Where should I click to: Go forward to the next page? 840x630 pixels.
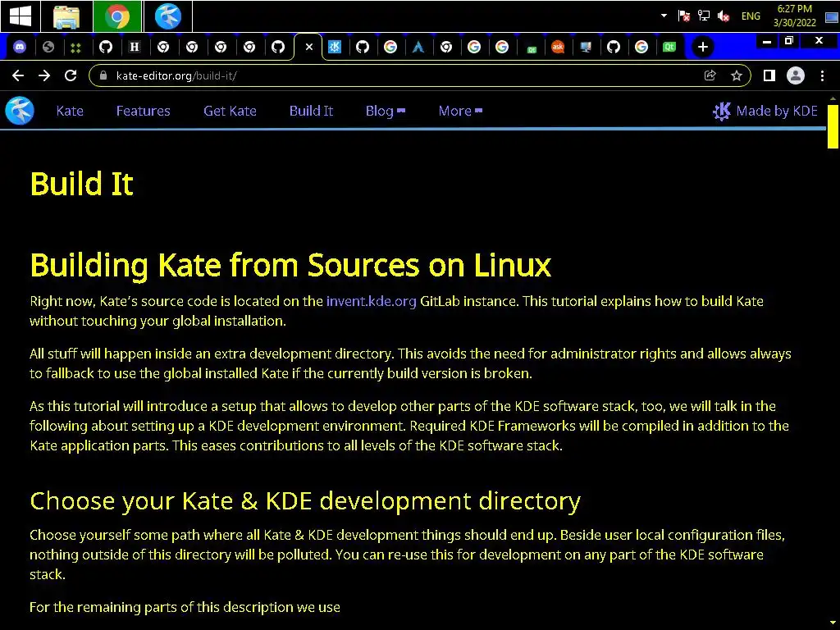click(x=44, y=75)
